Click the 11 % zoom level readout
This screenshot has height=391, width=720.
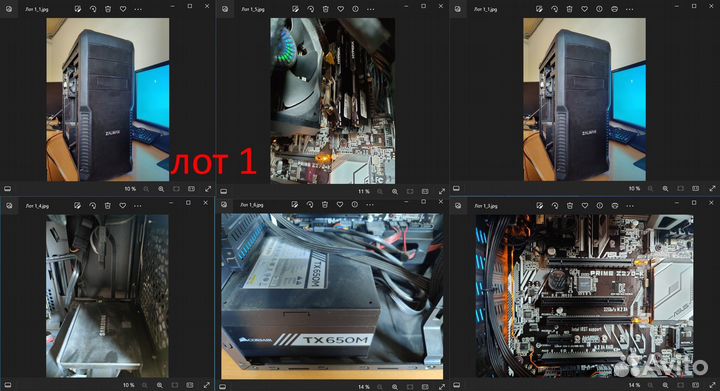pos(364,191)
